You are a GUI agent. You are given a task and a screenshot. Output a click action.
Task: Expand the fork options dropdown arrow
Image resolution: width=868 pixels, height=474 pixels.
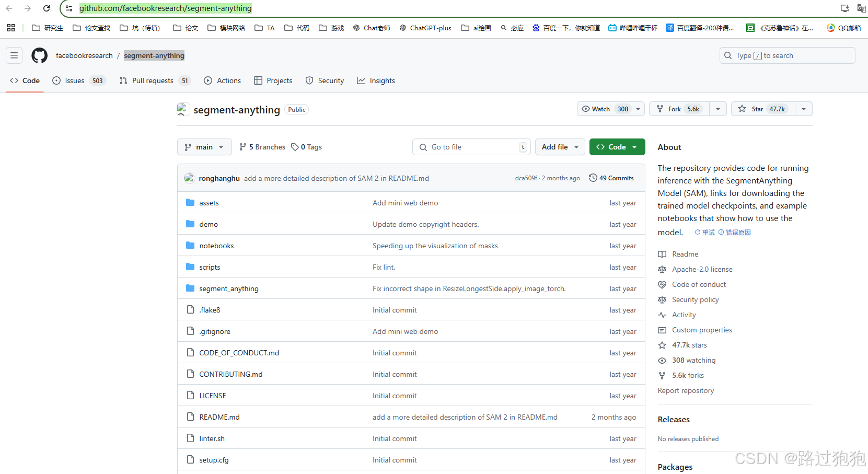pyautogui.click(x=718, y=109)
